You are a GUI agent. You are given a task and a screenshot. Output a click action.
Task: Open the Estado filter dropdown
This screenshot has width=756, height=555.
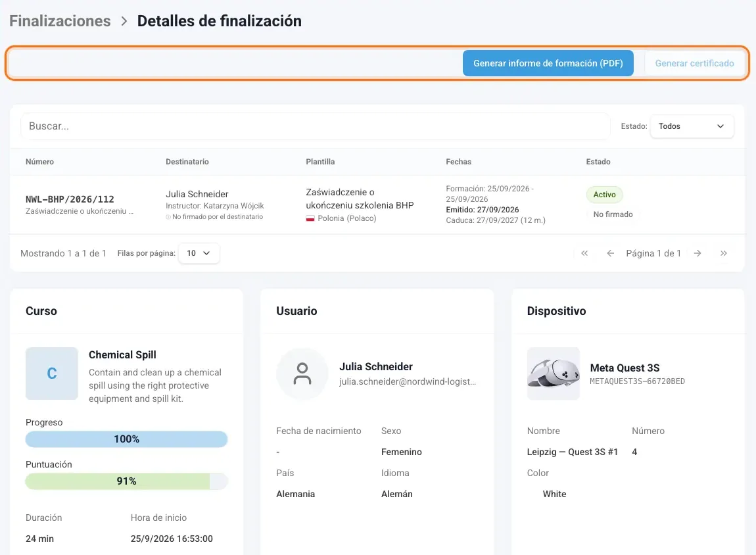pyautogui.click(x=692, y=126)
